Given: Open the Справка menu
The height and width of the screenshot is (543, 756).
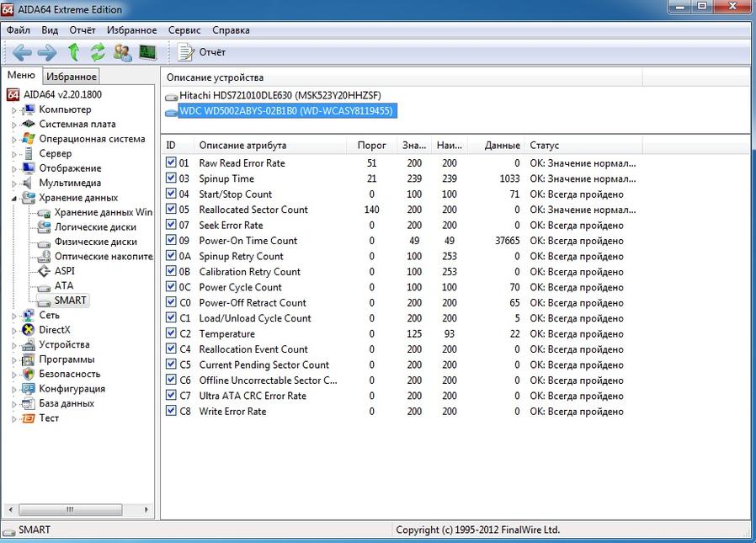Looking at the screenshot, I should [x=231, y=30].
